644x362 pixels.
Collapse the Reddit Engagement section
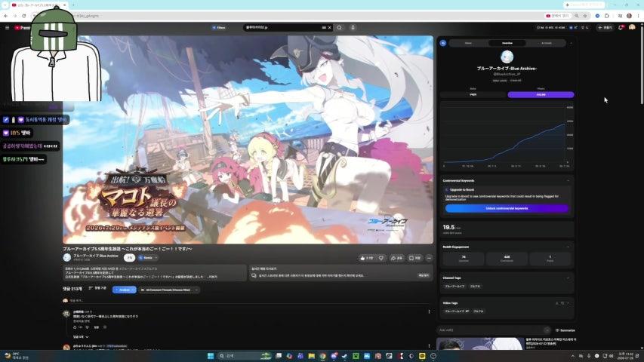568,247
